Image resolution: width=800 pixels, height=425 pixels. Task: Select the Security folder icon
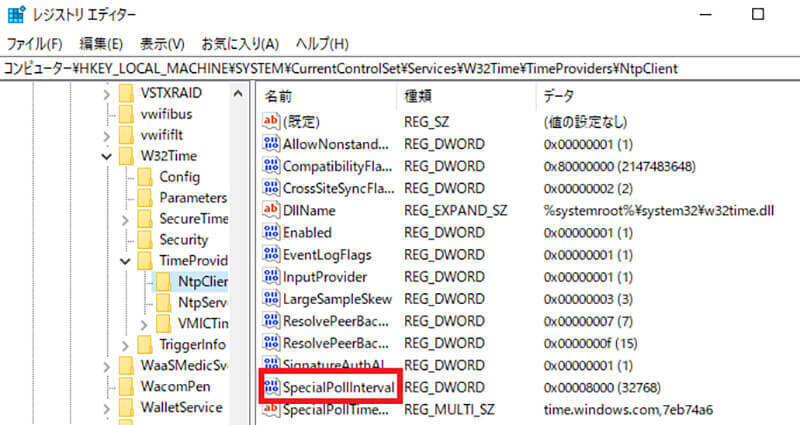145,240
